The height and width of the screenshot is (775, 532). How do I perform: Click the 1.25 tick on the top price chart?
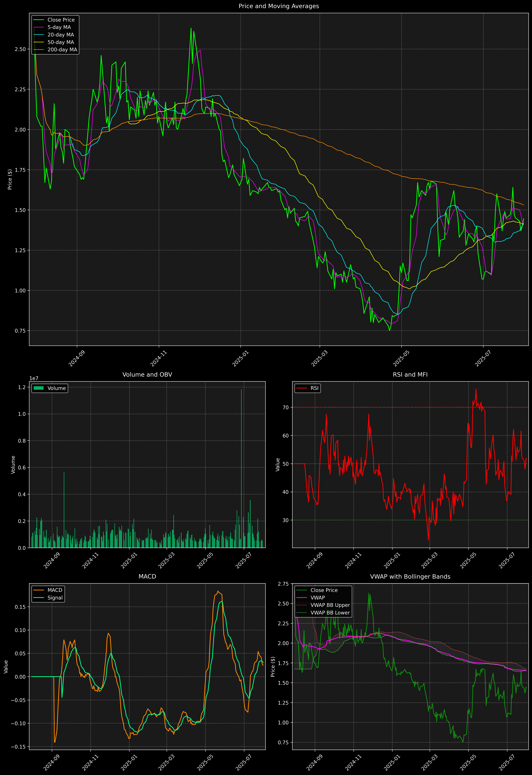tap(20, 250)
